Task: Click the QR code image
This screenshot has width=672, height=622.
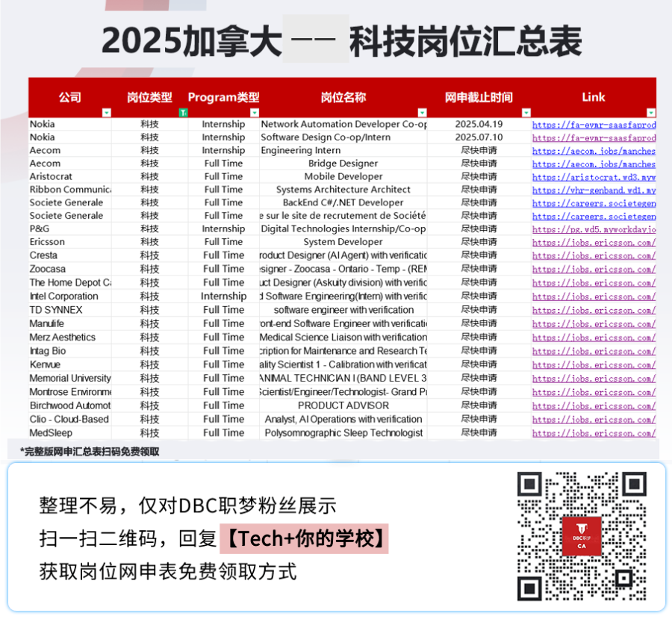Action: coord(582,536)
